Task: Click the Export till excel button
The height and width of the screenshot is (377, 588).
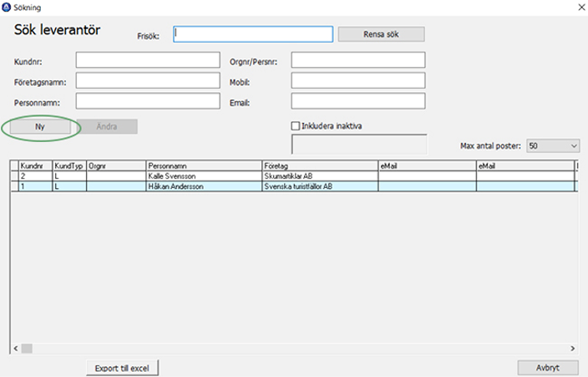Action: [x=122, y=368]
